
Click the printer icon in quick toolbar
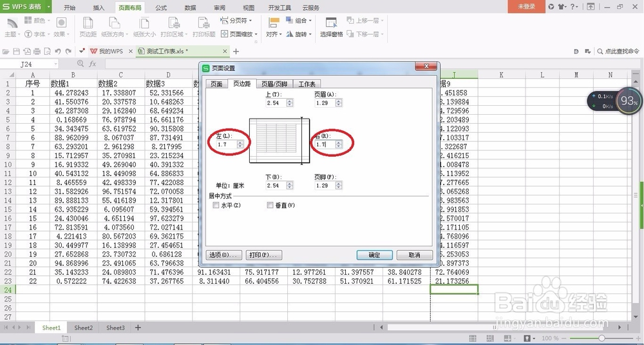tap(37, 52)
